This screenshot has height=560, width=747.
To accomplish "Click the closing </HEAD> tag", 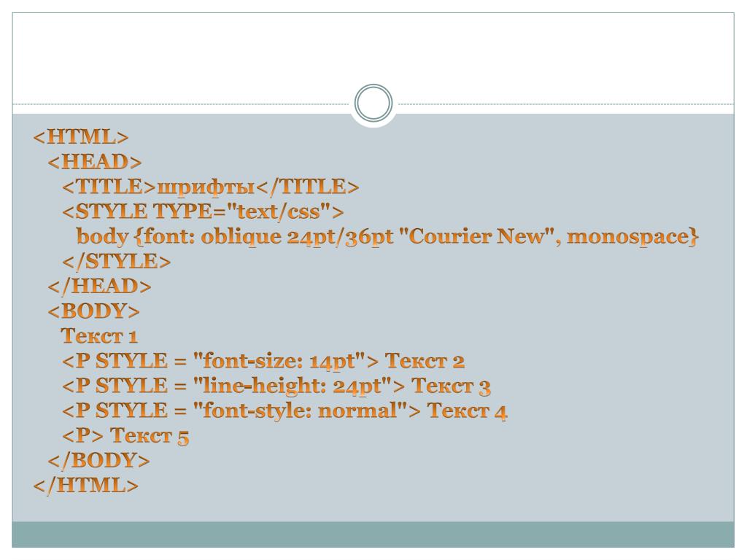I will pyautogui.click(x=99, y=286).
